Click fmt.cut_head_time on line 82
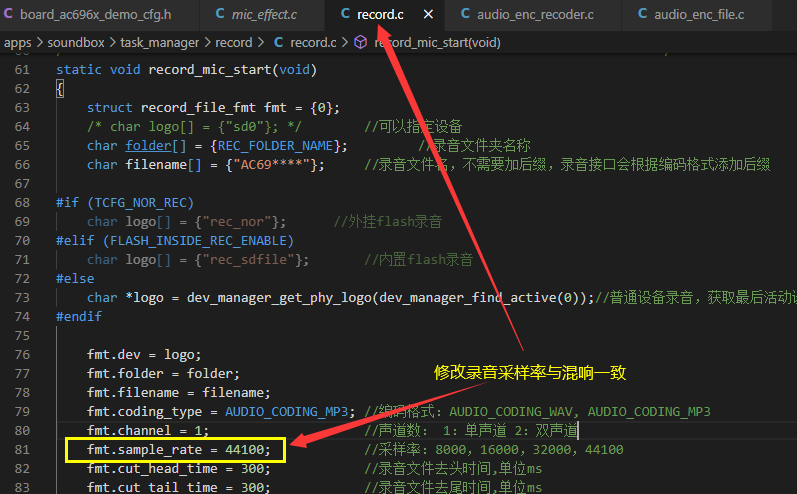Screen dimensions: 797x494 (x=151, y=469)
